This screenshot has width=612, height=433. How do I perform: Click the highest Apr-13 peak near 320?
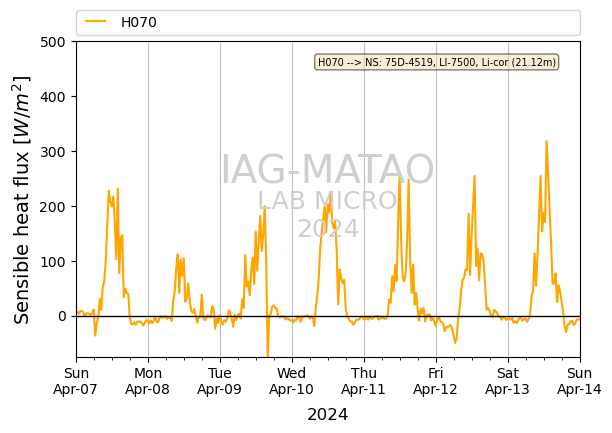pyautogui.click(x=546, y=142)
